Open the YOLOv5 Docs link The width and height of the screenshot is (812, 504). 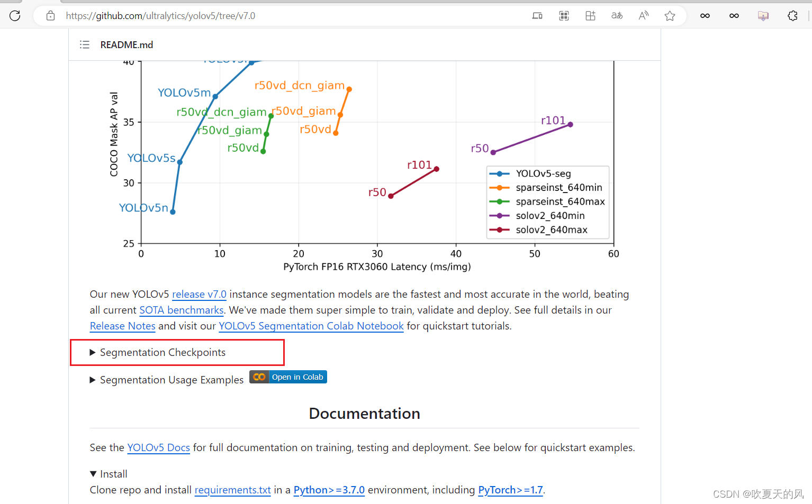pyautogui.click(x=159, y=448)
